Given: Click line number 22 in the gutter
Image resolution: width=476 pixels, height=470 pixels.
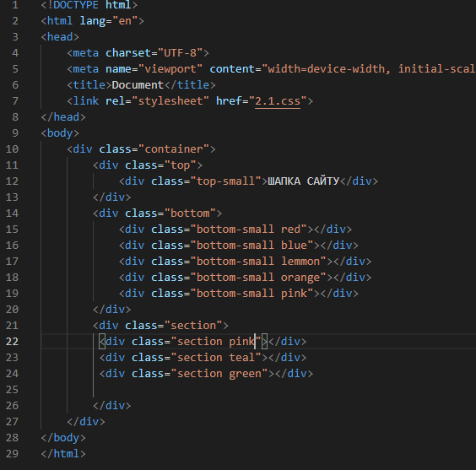Looking at the screenshot, I should click(12, 342).
